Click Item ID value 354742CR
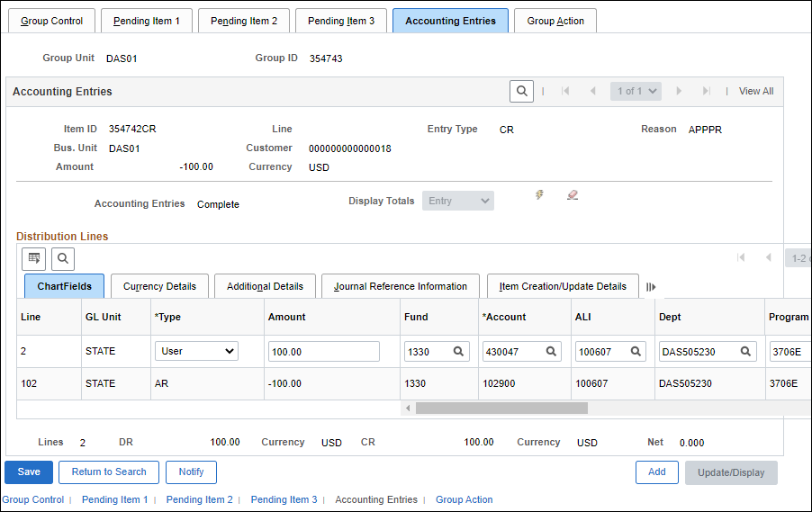This screenshot has width=812, height=512. (x=132, y=129)
